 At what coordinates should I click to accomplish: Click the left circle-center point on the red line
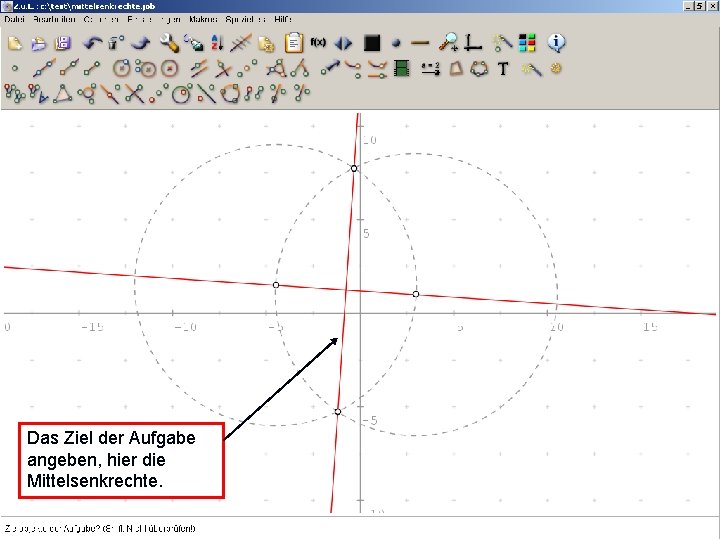tap(276, 285)
